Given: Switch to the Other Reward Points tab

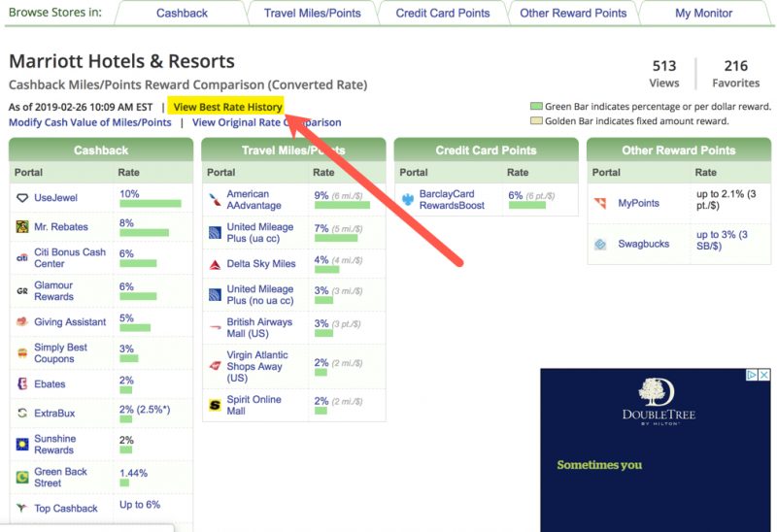Looking at the screenshot, I should click(573, 13).
